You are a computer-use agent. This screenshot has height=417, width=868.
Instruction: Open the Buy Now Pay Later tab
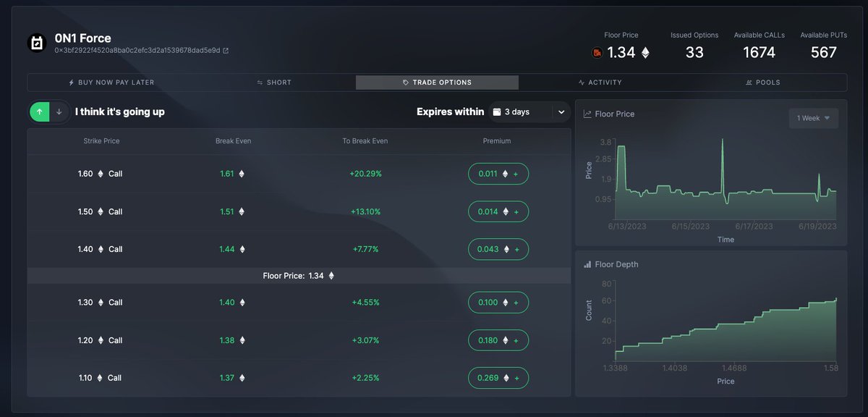[111, 83]
